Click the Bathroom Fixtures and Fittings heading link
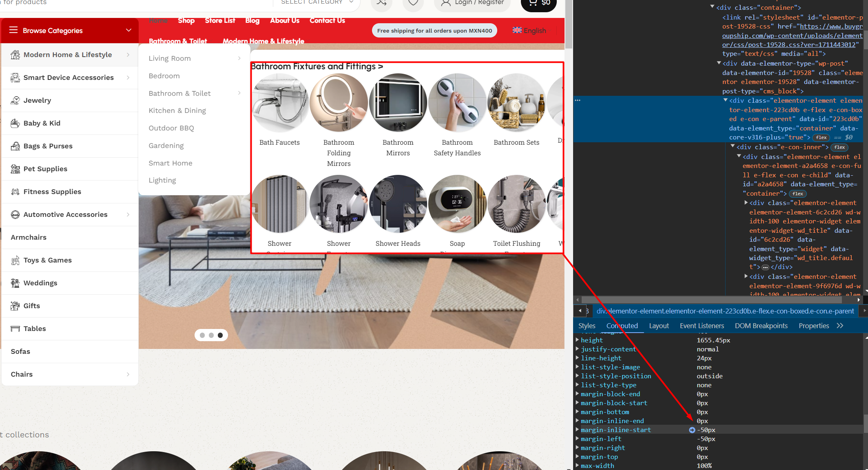The height and width of the screenshot is (470, 868). click(x=317, y=66)
